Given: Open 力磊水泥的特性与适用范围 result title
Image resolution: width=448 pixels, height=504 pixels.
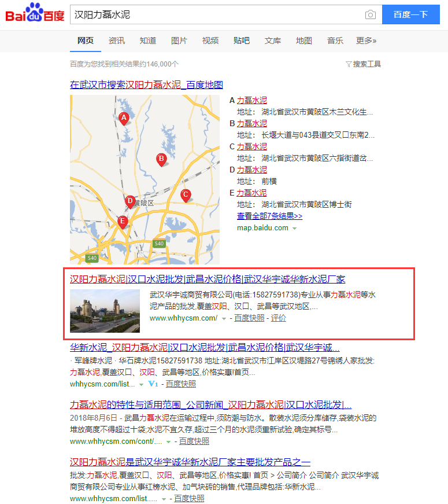Looking at the screenshot, I should (x=211, y=404).
